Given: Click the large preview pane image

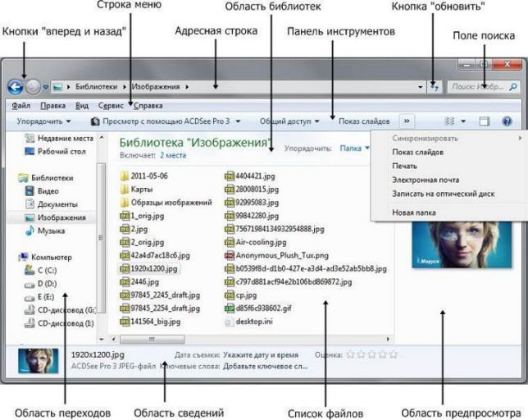Looking at the screenshot, I should tap(462, 244).
